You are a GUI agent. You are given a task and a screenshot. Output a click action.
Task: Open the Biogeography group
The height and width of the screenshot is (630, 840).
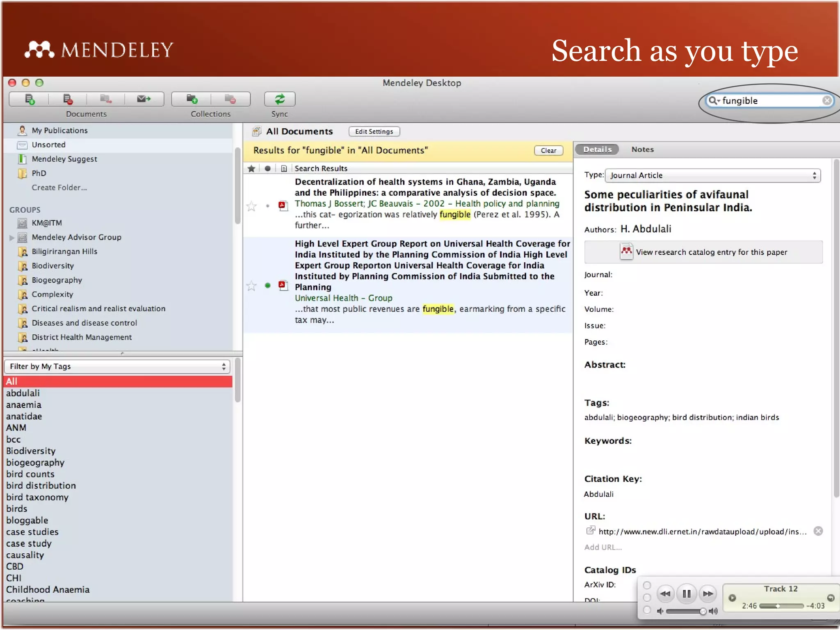click(x=57, y=280)
